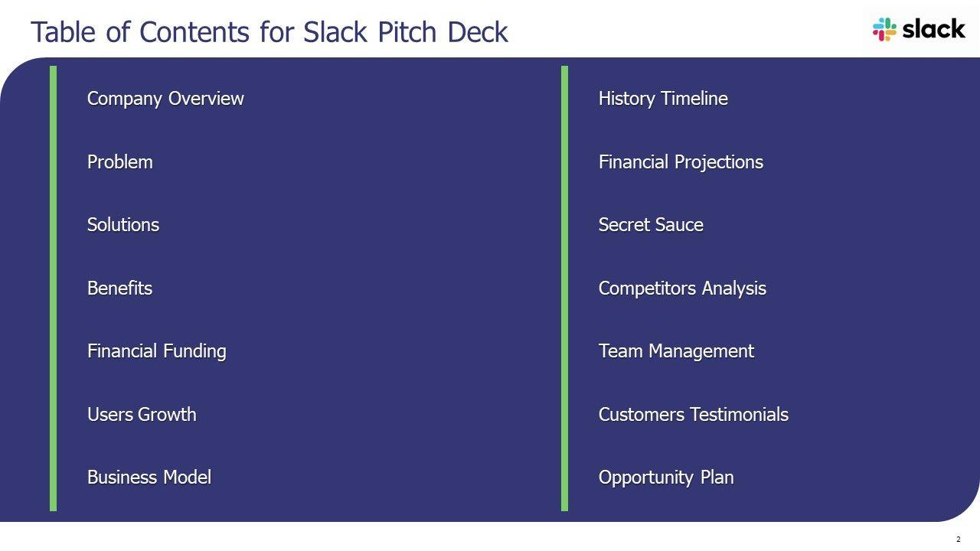980x551 pixels.
Task: Open the Business Model item
Action: [x=149, y=478]
